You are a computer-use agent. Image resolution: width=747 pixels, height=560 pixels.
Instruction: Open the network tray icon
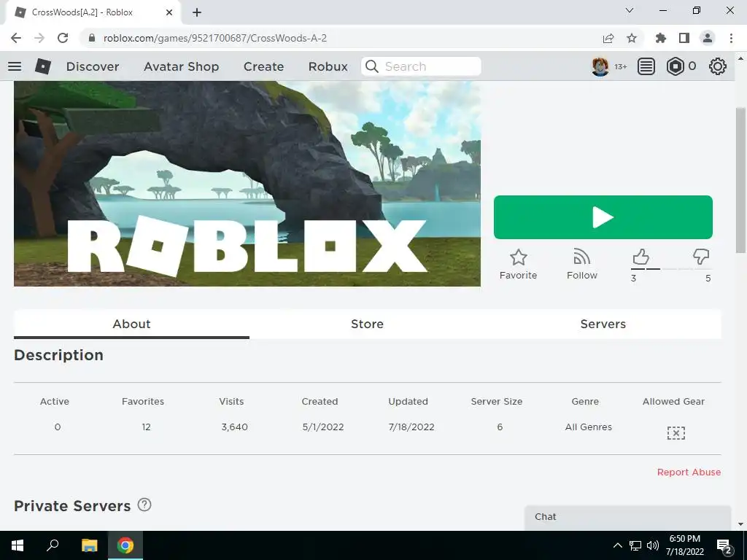click(x=635, y=545)
